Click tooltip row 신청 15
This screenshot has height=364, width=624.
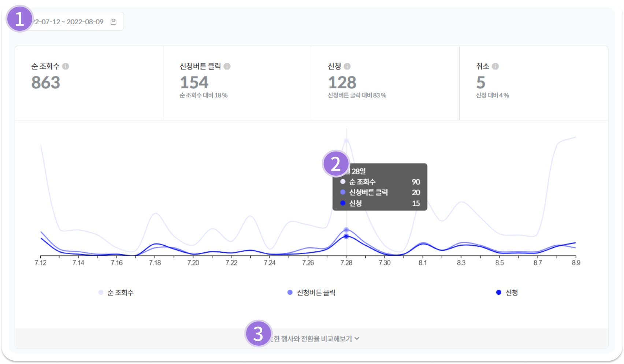(380, 203)
